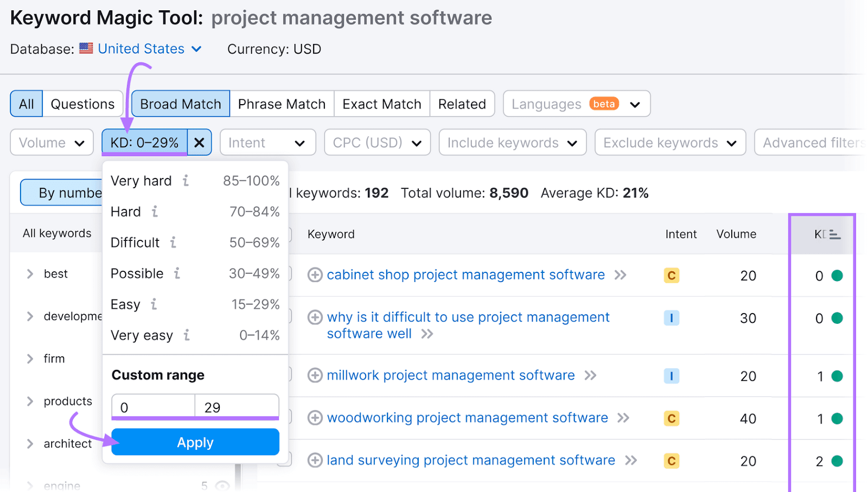Click the plus icon beside cabinet shop keyword

click(315, 275)
